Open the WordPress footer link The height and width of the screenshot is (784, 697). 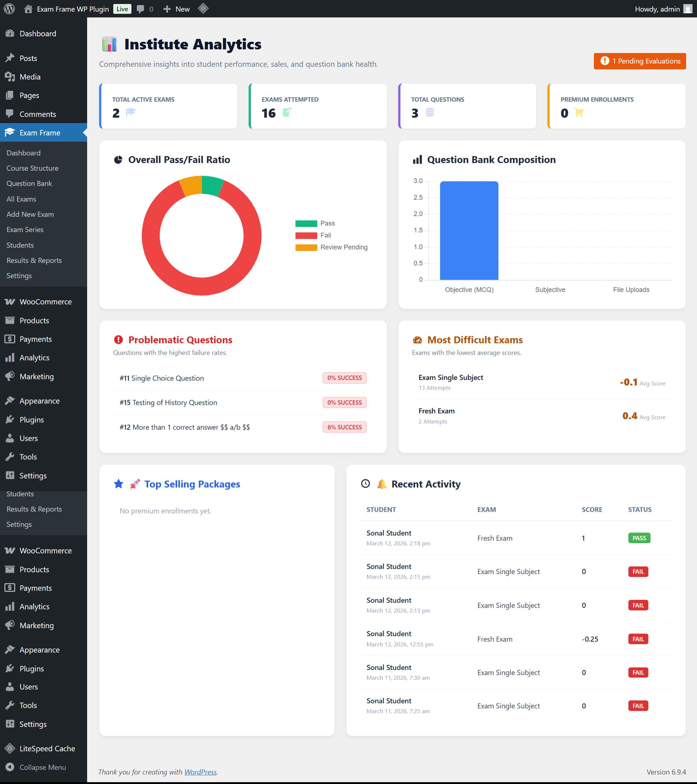[x=200, y=772]
